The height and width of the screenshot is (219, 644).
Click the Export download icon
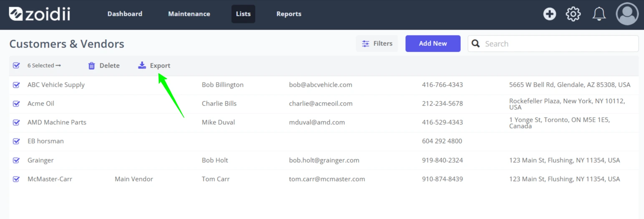coord(142,65)
